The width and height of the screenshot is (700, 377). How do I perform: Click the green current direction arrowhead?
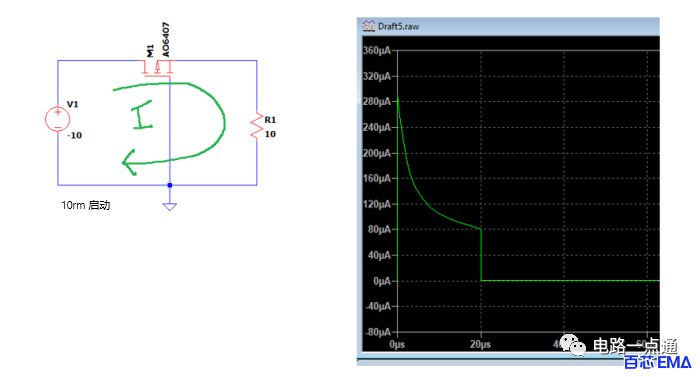pos(129,162)
